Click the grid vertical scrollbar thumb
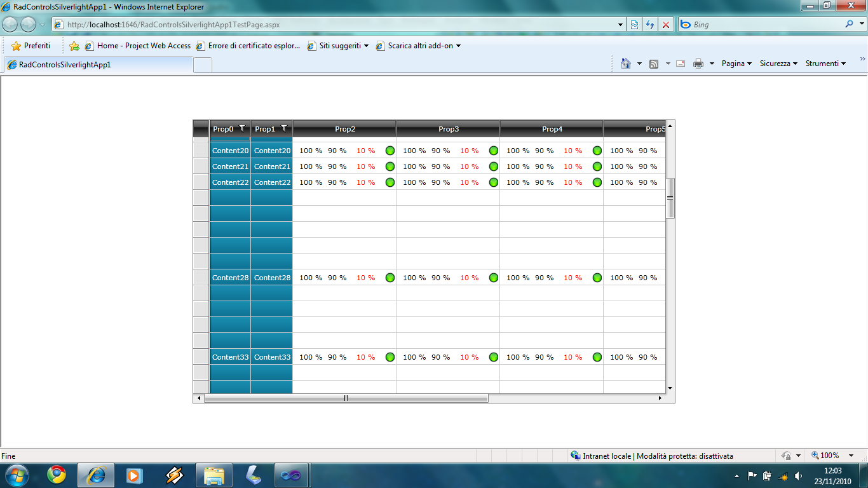 point(670,198)
